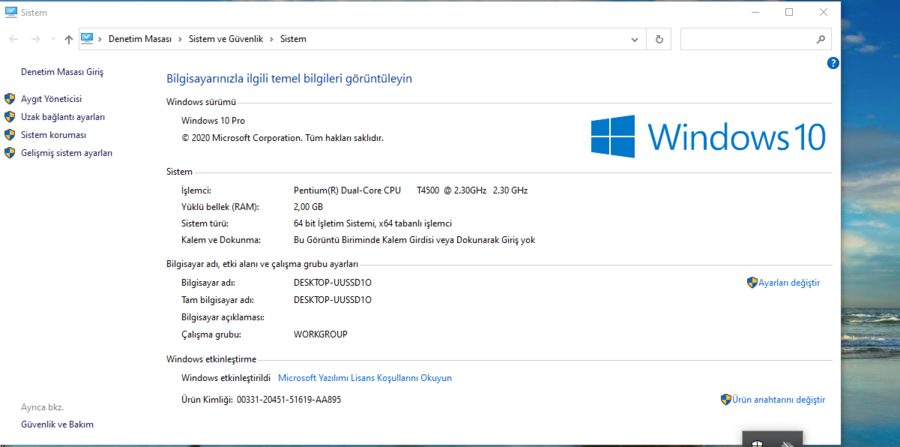Screen dimensions: 900x447
Task: Expand chevron after Sistem ve Güvenlik
Action: tap(271, 39)
